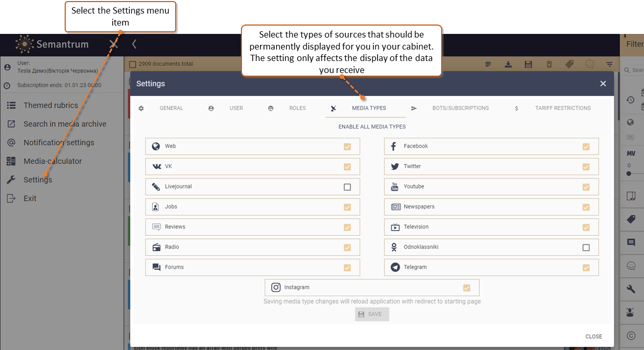
Task: Toggle the Radio checkbox
Action: 347,247
